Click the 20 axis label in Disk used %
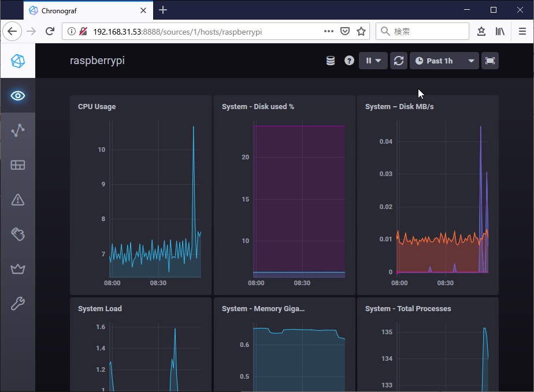 [245, 157]
